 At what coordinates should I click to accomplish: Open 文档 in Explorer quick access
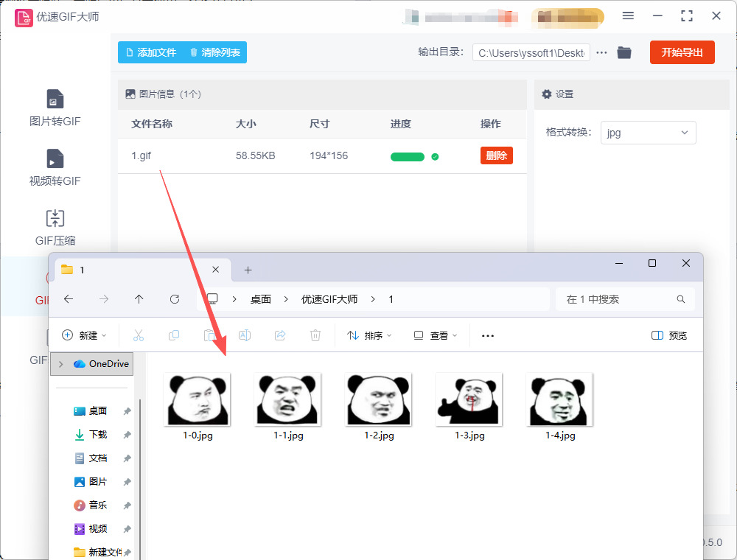pyautogui.click(x=91, y=458)
